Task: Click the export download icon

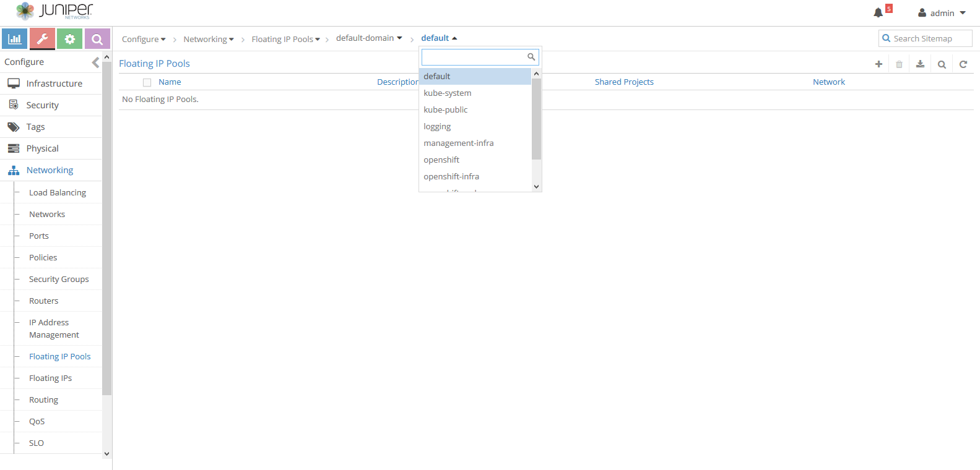Action: (921, 64)
